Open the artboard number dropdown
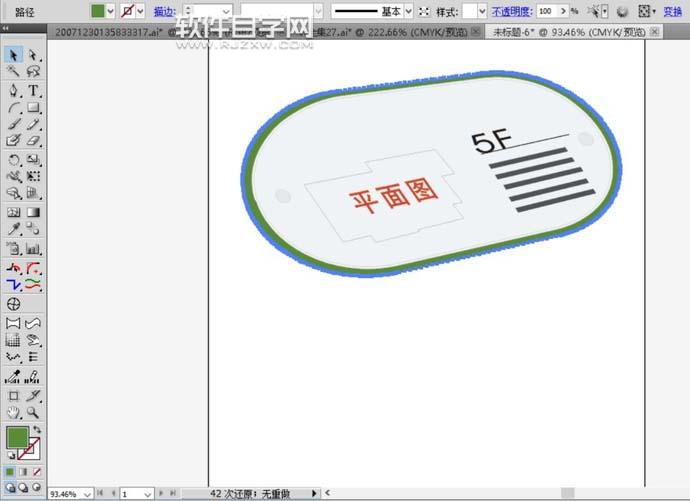Screen dimensions: 690x501 pos(148,494)
